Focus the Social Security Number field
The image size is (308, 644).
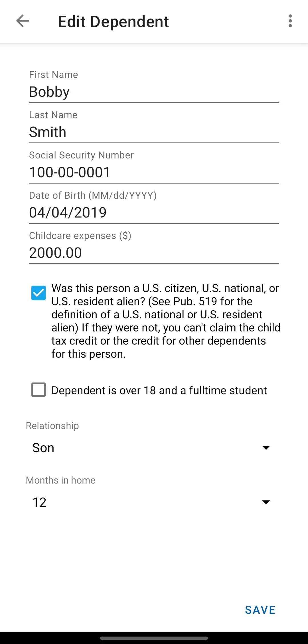(x=154, y=172)
